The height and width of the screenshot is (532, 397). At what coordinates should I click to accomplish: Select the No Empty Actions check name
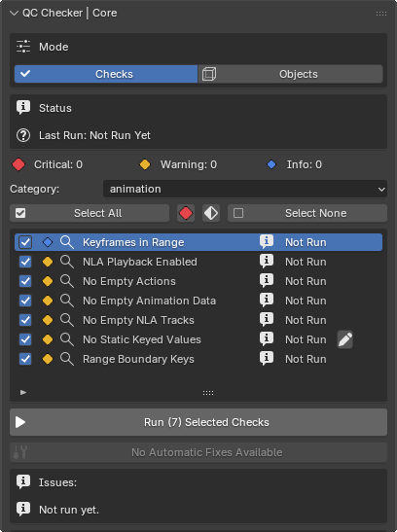129,281
